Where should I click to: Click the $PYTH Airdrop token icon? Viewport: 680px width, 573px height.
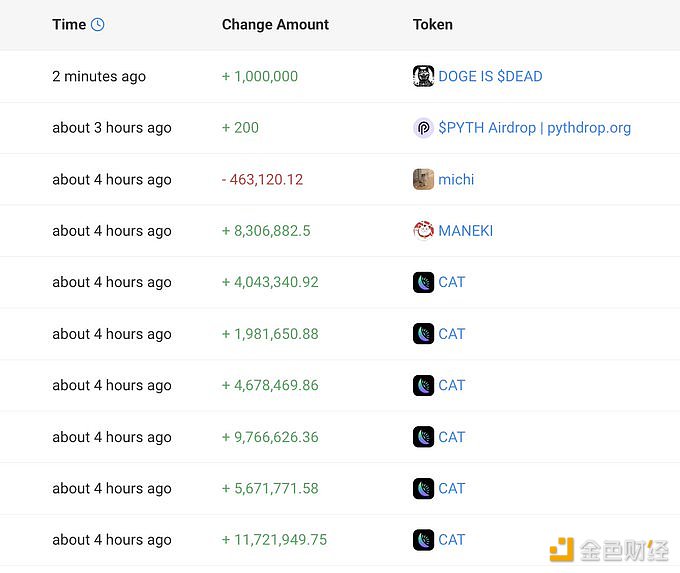pos(423,128)
